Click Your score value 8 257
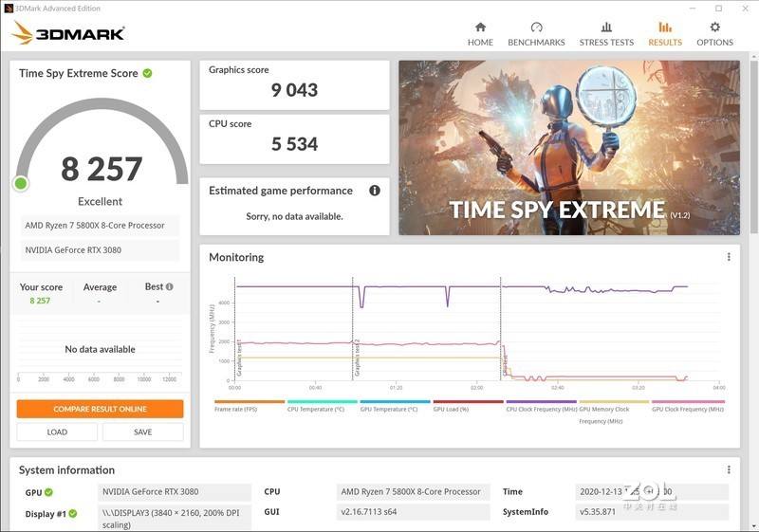Image resolution: width=759 pixels, height=532 pixels. 40,301
